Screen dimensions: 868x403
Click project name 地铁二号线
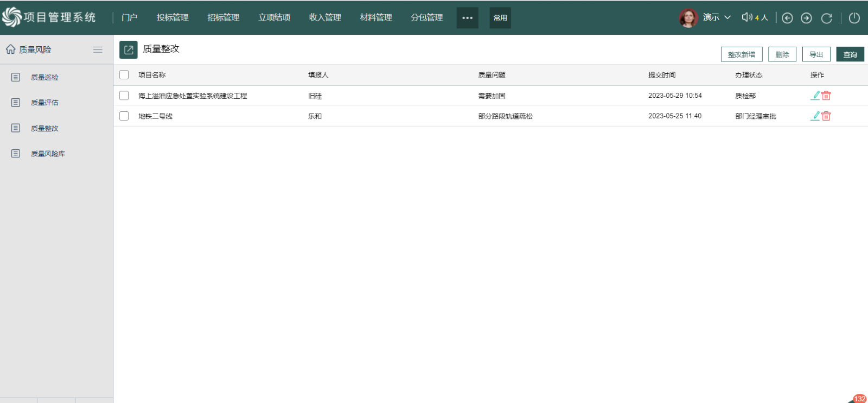pos(155,116)
